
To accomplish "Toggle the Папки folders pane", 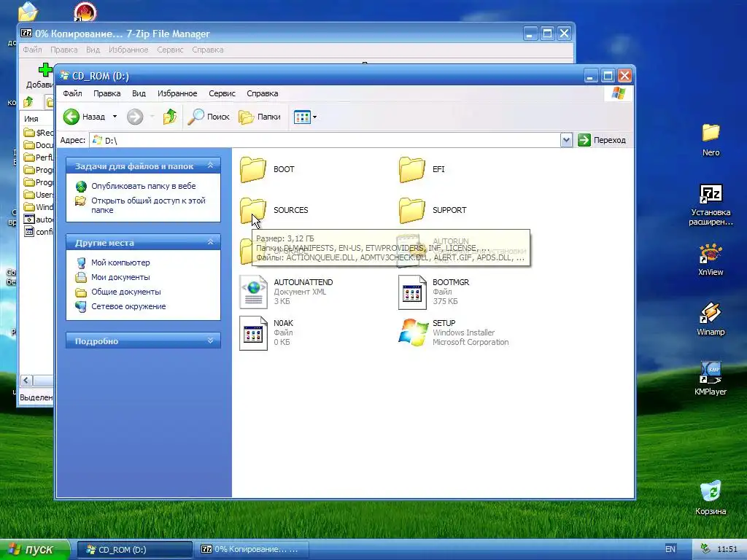I will (259, 117).
